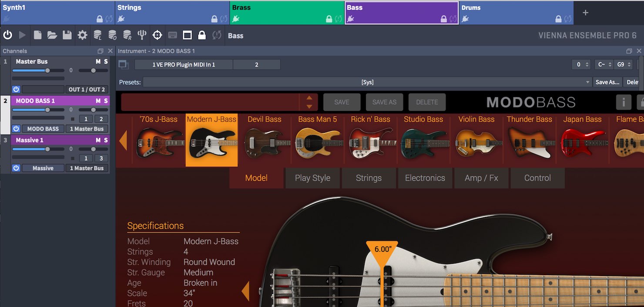Click the window frame icon in the toolbar
The height and width of the screenshot is (307, 644).
pos(187,35)
